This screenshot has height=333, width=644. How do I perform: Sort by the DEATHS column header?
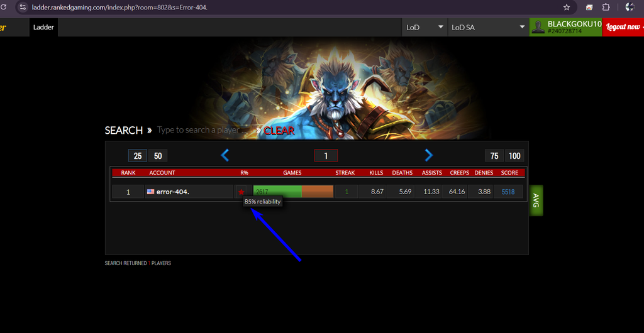[402, 173]
